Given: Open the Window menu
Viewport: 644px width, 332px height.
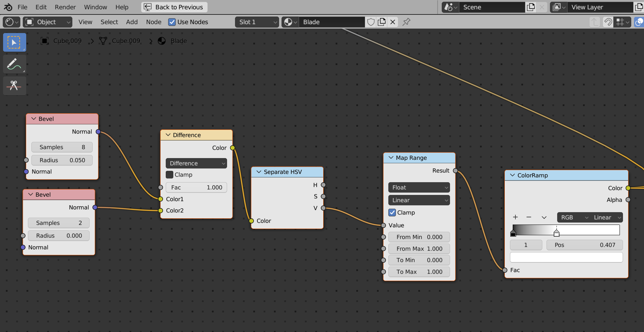Looking at the screenshot, I should (x=95, y=7).
